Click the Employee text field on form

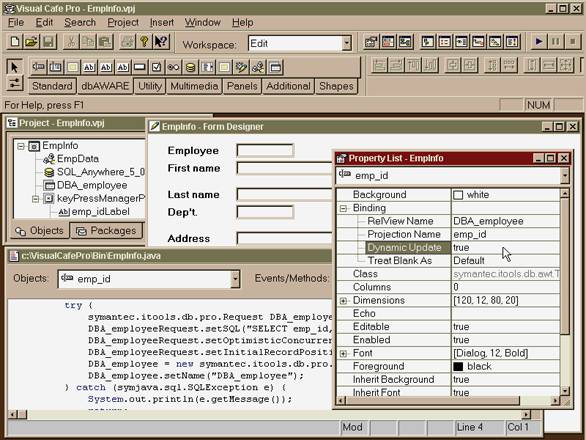click(x=265, y=151)
